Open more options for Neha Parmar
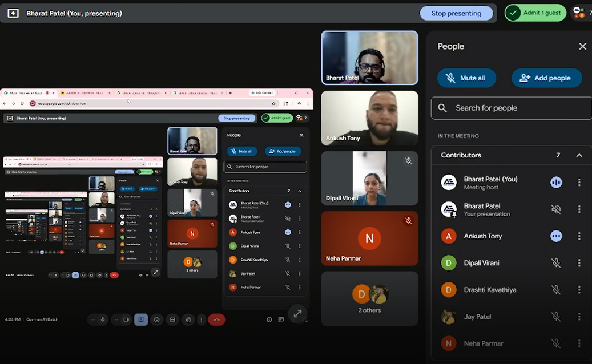 tap(579, 343)
